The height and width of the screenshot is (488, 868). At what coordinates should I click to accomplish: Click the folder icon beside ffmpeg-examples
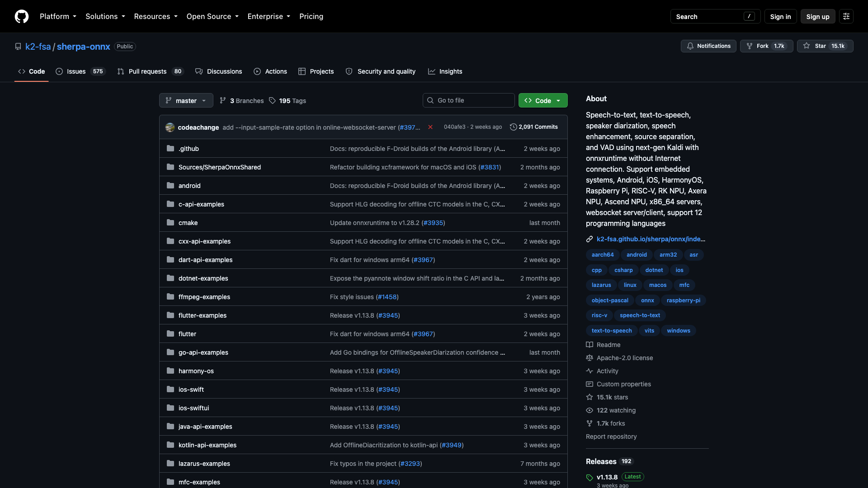(x=170, y=296)
